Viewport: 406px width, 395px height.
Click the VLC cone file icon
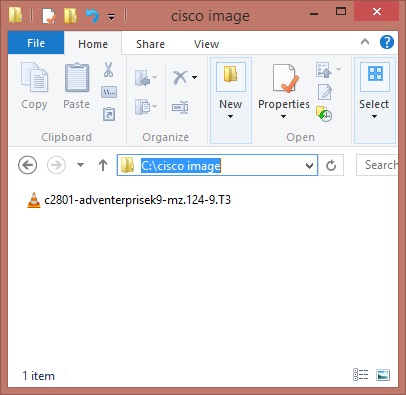point(34,200)
